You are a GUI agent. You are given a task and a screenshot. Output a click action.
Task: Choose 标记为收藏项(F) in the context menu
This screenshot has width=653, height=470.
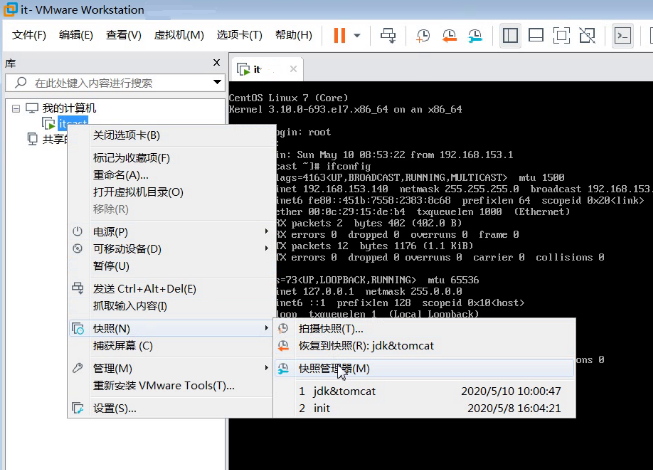(171, 158)
